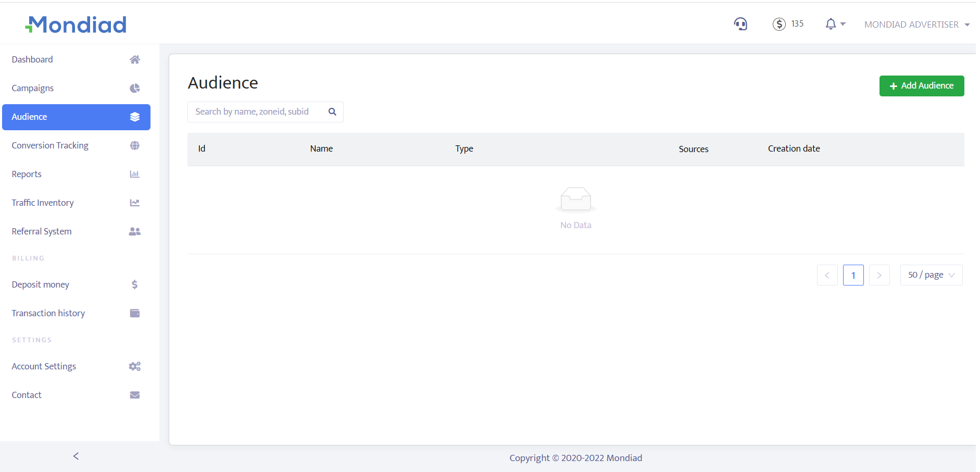Click the support headset icon
This screenshot has width=980, height=472.
(x=740, y=24)
